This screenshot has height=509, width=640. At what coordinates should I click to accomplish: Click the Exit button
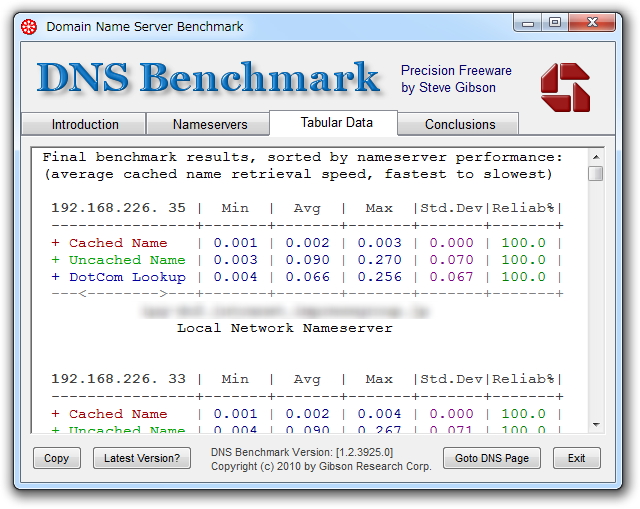click(x=576, y=458)
